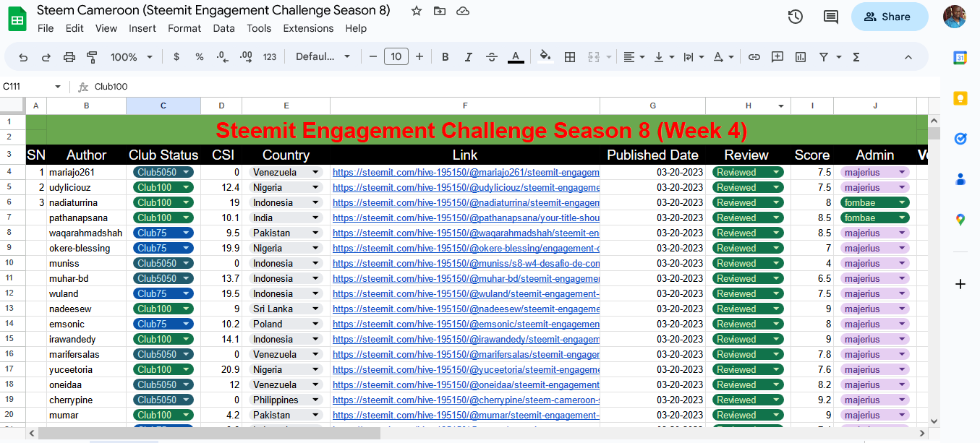Insert comment icon in toolbar

coord(777,57)
